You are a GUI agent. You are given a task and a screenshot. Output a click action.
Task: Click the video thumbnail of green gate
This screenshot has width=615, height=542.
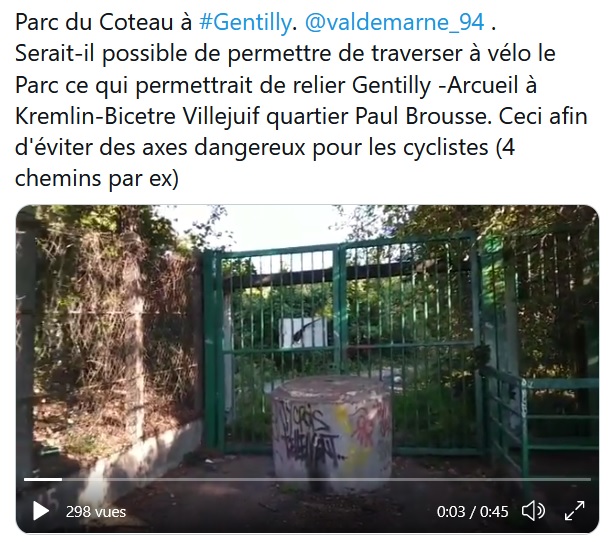[x=307, y=369]
